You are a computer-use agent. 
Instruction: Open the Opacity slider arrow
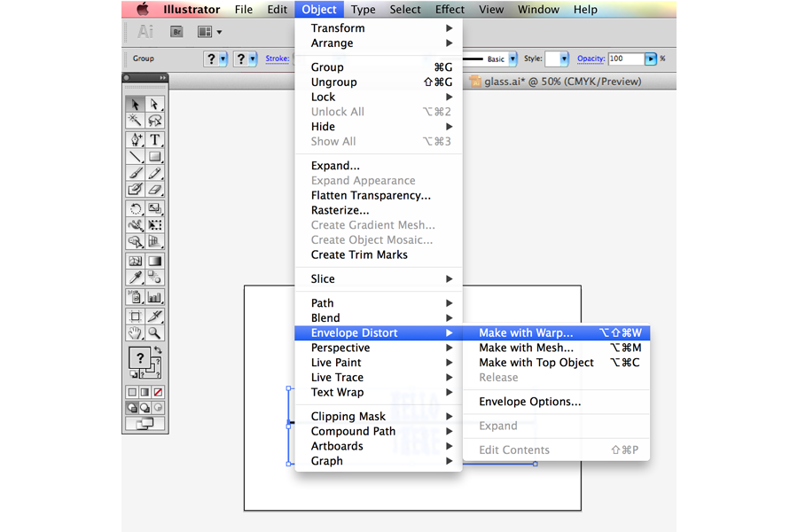(651, 59)
